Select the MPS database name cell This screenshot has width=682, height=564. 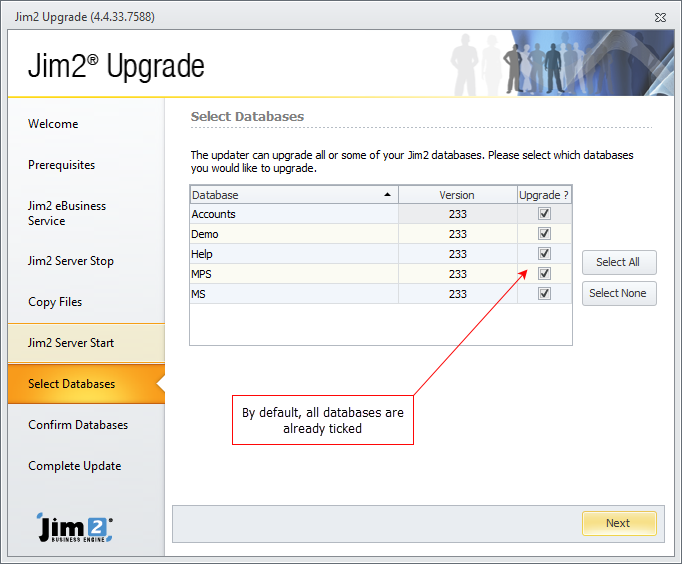[x=294, y=274]
